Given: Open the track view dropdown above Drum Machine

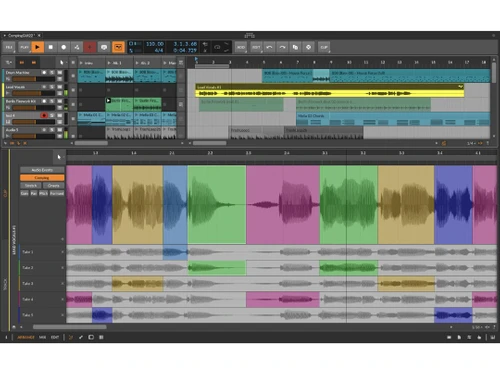Looking at the screenshot, I should 9,62.
